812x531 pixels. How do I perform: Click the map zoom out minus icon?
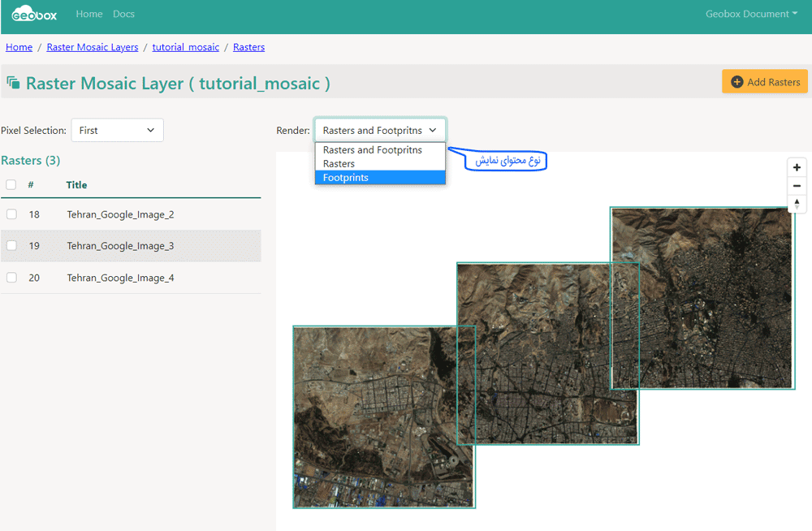click(797, 186)
